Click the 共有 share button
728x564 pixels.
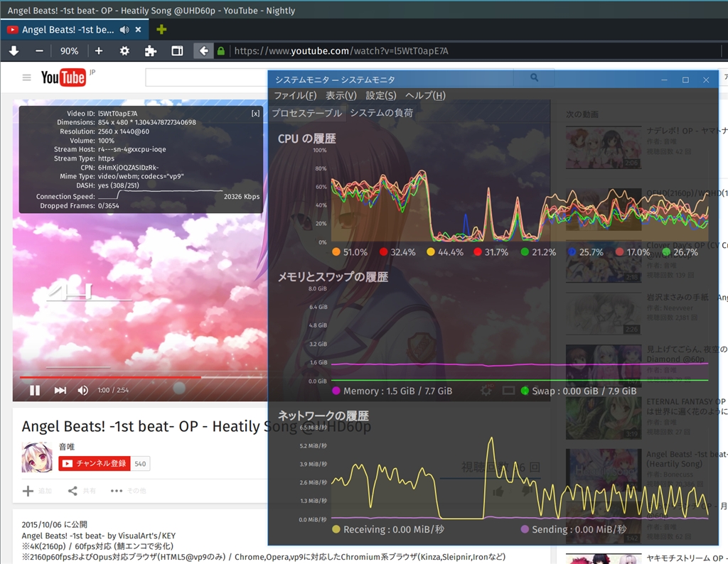[x=82, y=491]
